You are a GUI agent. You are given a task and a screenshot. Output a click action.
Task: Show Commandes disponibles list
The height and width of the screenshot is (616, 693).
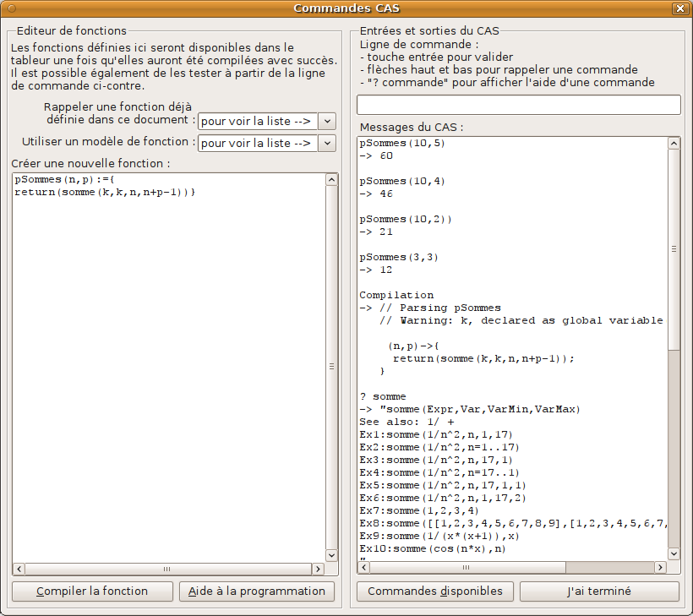tap(435, 591)
